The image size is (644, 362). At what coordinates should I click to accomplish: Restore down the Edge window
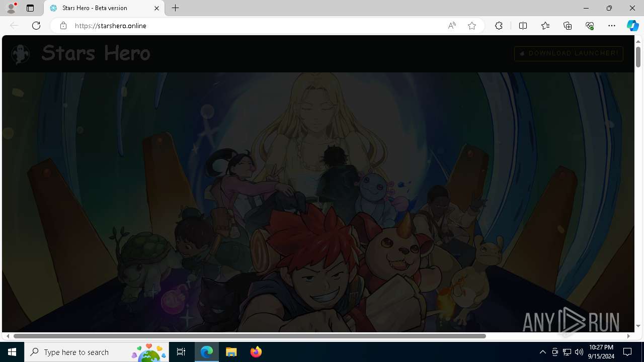point(609,8)
